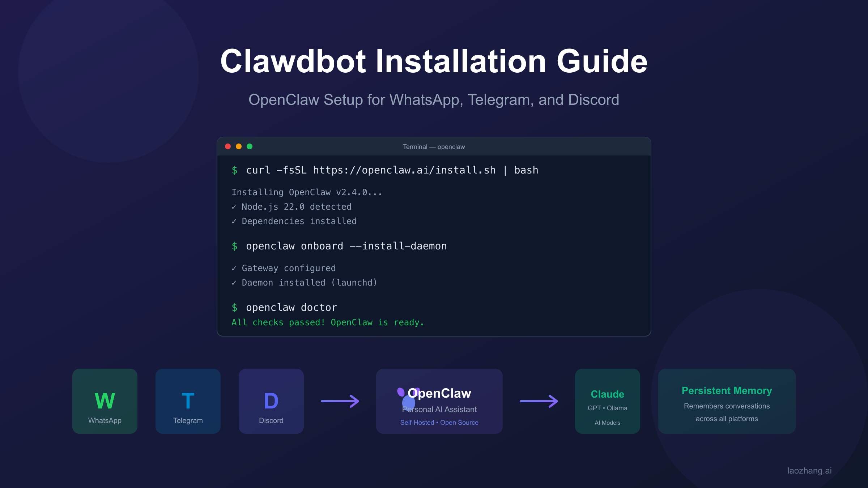Screen dimensions: 868x488
Task: Toggle the Node.js 22.0 detected checkmark
Action: pyautogui.click(x=235, y=207)
